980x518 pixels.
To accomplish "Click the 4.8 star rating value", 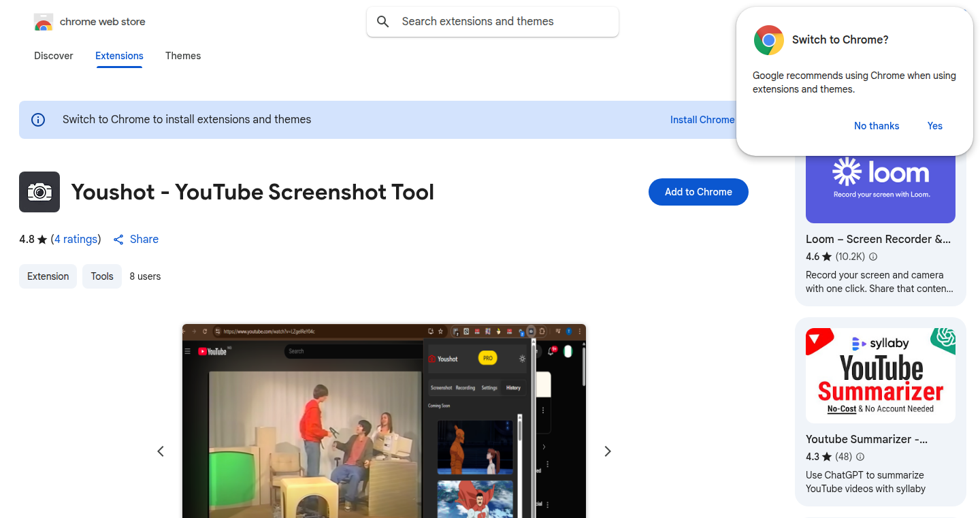I will point(33,240).
